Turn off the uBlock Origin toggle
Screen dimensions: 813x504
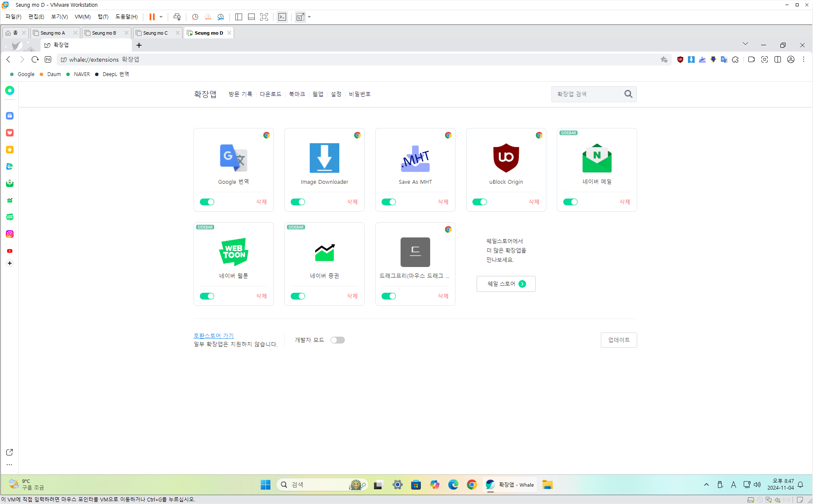[480, 202]
